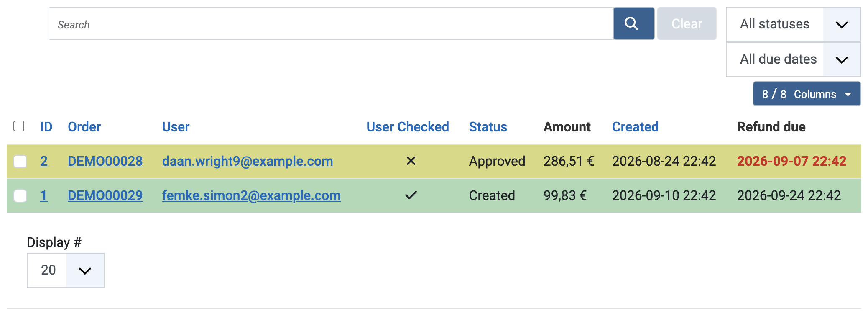Sort table by the Created column header
Viewport: 868px width, 329px height.
[x=635, y=127]
